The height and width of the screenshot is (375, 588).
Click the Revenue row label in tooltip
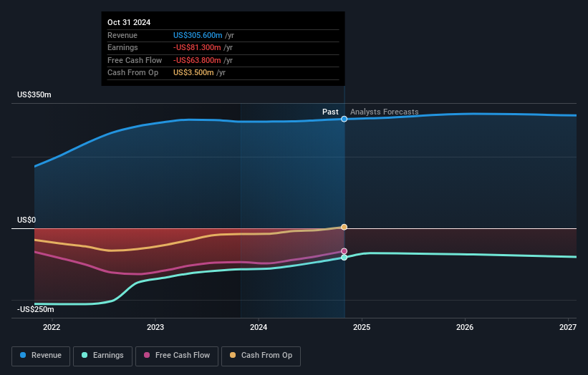(x=122, y=35)
